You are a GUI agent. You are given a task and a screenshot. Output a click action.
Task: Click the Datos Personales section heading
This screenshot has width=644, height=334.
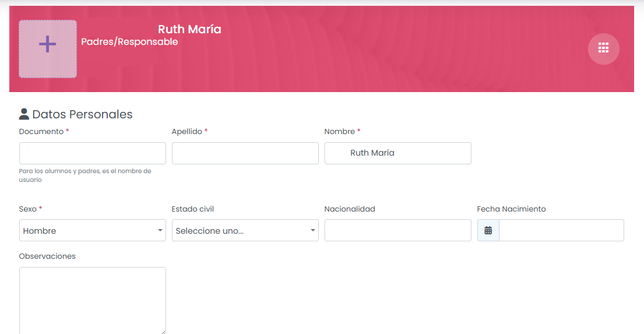(82, 114)
